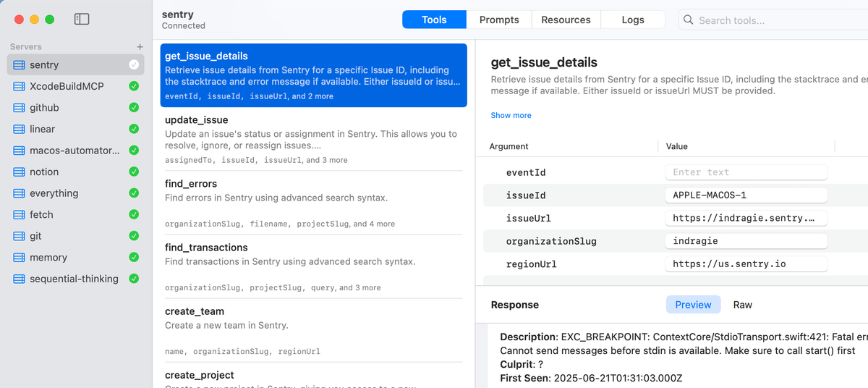Click the Value column header
This screenshot has height=388, width=868.
pyautogui.click(x=677, y=146)
